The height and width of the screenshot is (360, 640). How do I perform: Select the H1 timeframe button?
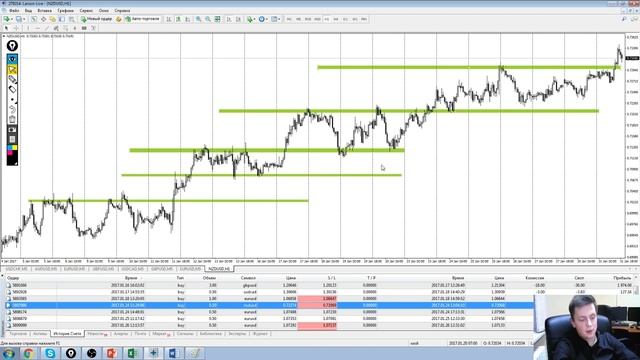click(x=327, y=19)
